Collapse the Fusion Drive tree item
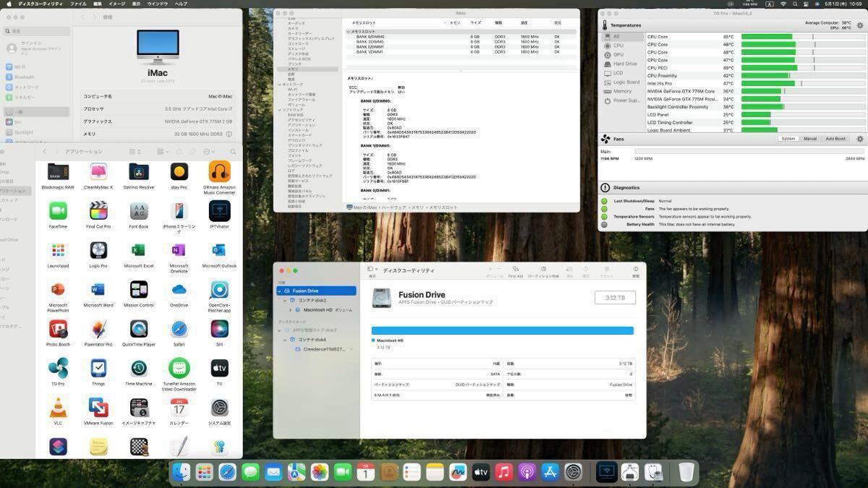 280,291
